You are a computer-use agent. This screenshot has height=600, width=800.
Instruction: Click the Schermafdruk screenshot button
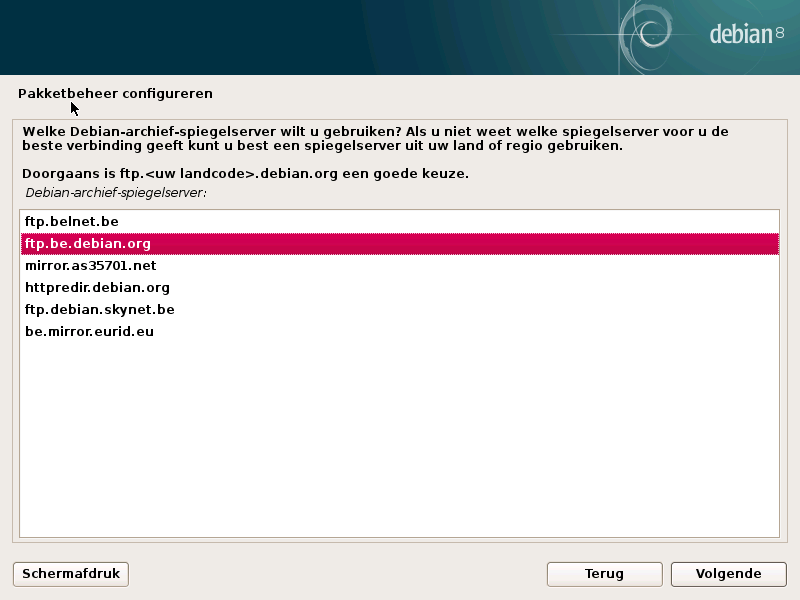[71, 574]
